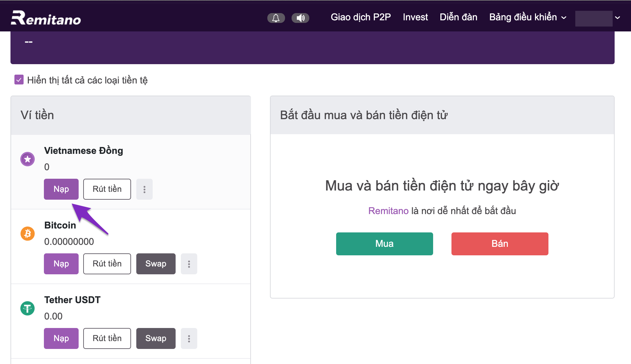Open the Giao dịch P2P menu

[361, 17]
